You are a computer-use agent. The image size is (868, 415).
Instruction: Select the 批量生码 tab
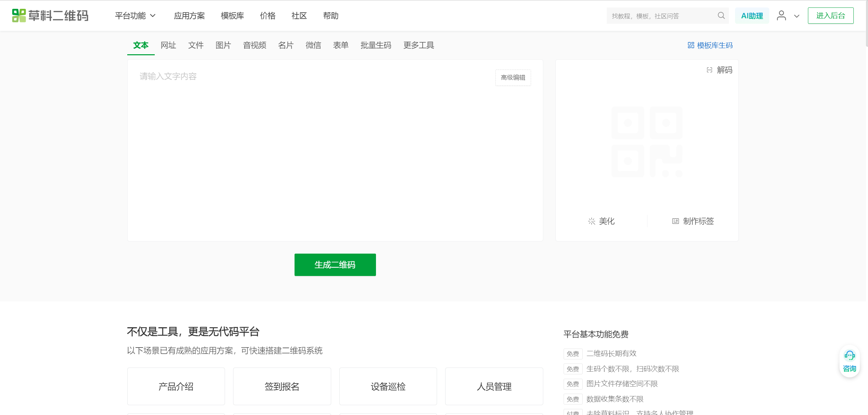tap(376, 45)
